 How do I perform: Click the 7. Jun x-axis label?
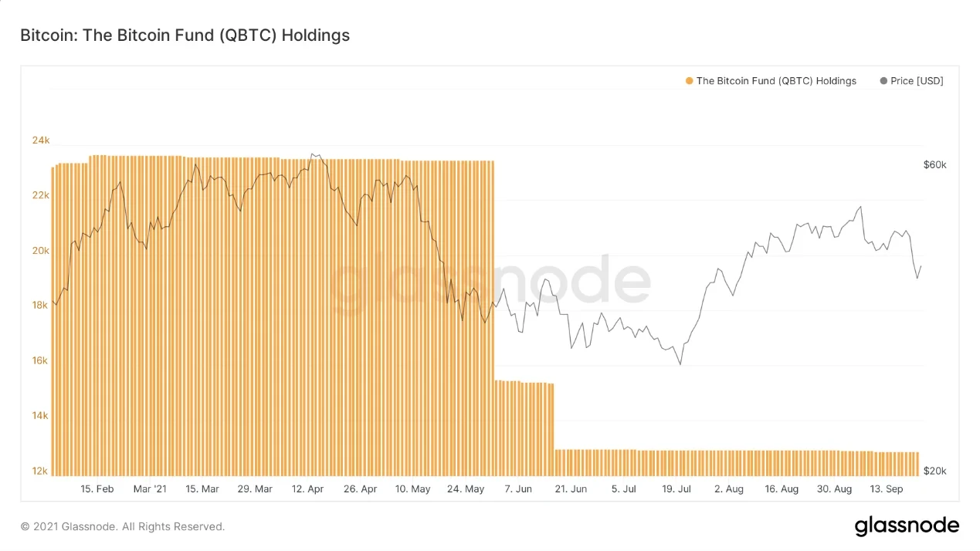(x=518, y=489)
